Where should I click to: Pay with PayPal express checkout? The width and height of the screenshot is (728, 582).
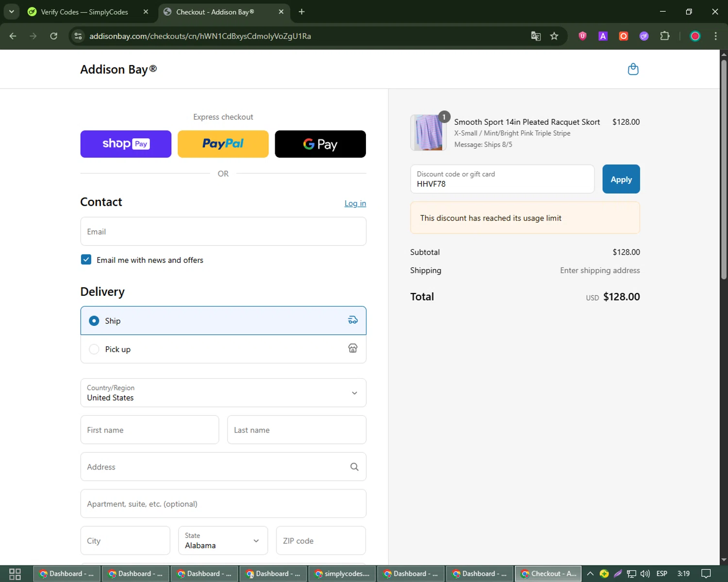point(223,144)
